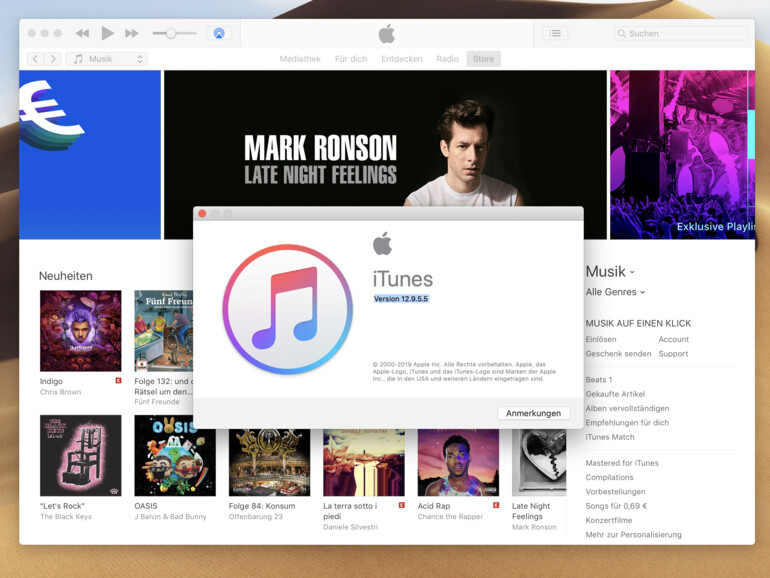Open La terra sotto i piedi cover
Viewport: 770px width, 578px height.
coord(364,462)
